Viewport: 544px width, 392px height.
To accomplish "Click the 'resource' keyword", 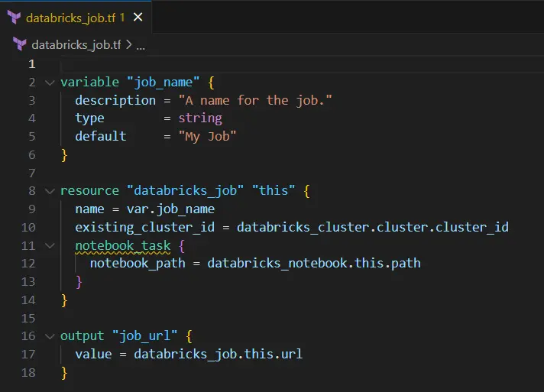I will coord(90,190).
